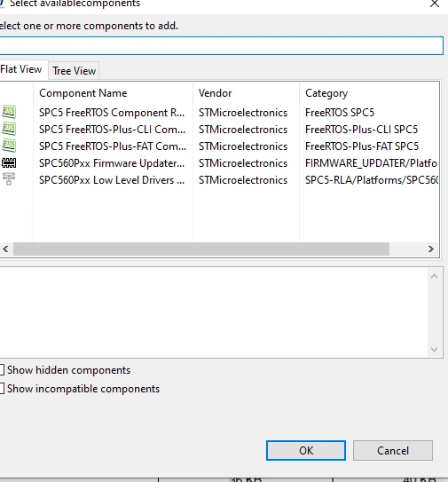Switch to the Flat View tab
Screen dimensions: 448x482
(x=23, y=69)
